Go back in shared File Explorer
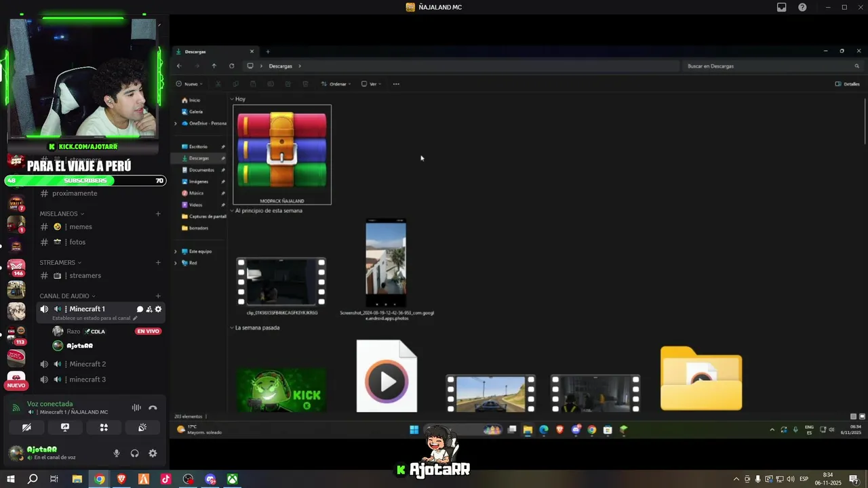The width and height of the screenshot is (868, 488). click(179, 66)
